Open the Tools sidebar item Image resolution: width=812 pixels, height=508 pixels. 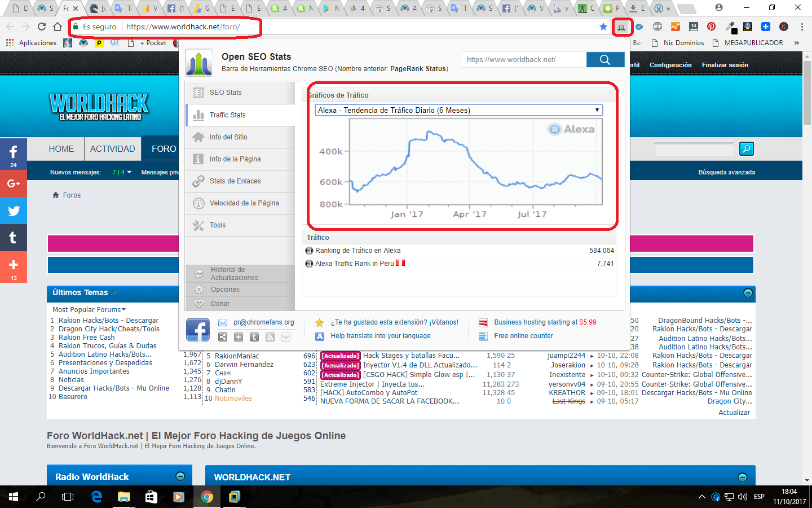coord(240,225)
